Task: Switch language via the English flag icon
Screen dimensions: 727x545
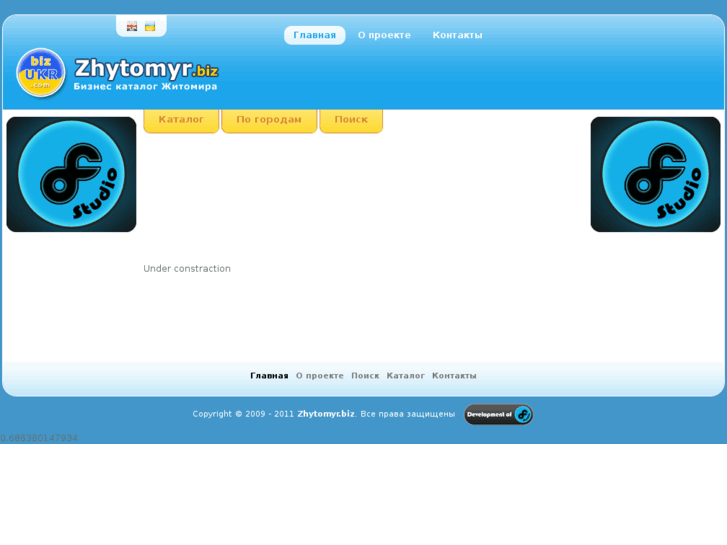Action: pyautogui.click(x=132, y=26)
